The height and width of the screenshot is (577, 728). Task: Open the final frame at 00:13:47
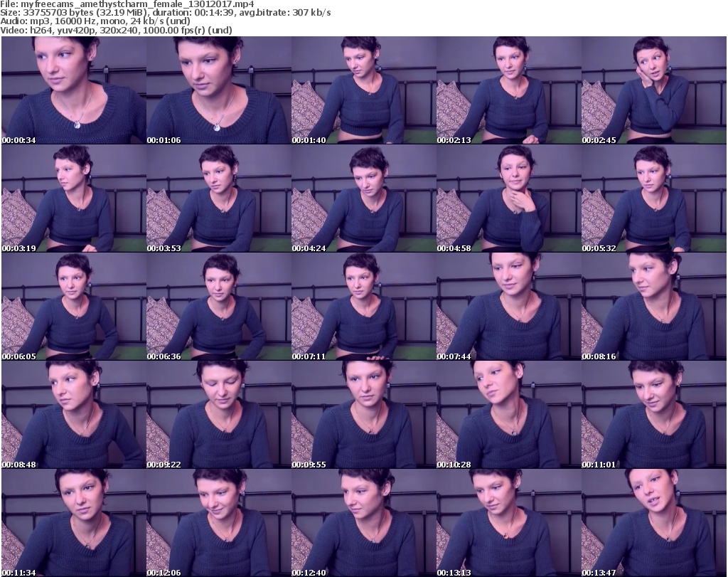654,523
